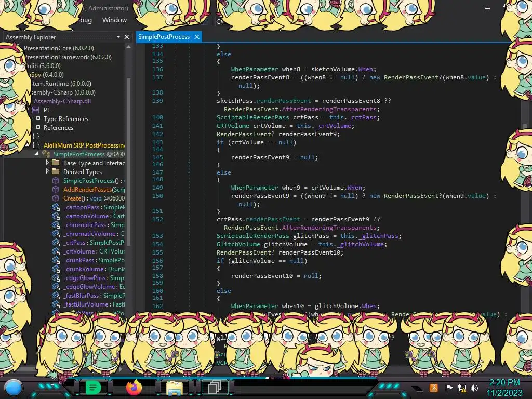Select PresentationCore (6.0.2.0) assembly
The image size is (532, 399).
click(x=59, y=48)
